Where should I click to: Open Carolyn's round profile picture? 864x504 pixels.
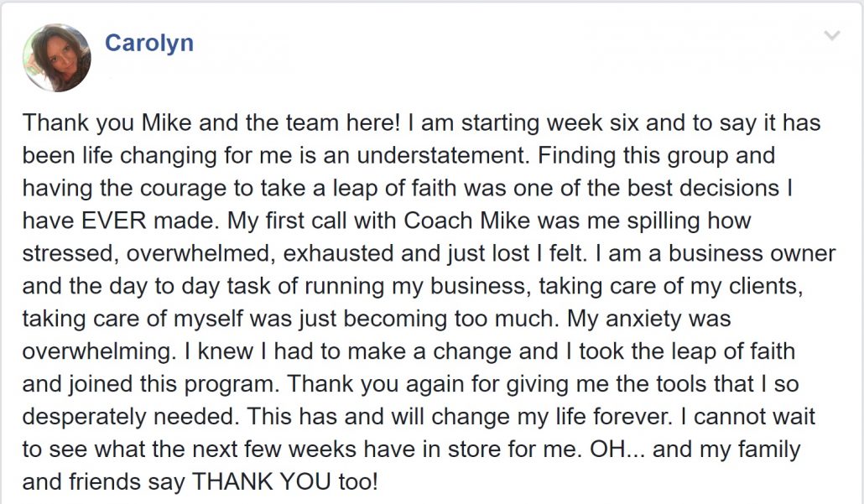pos(57,58)
